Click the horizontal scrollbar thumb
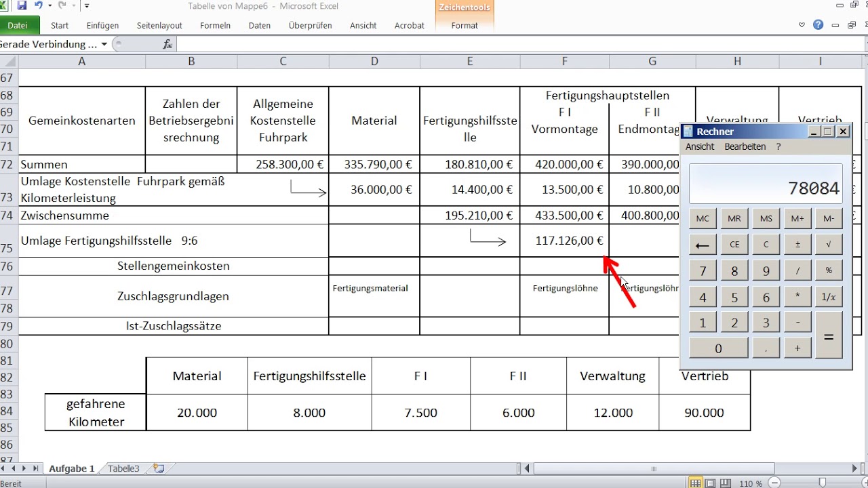This screenshot has height=488, width=868. point(654,468)
